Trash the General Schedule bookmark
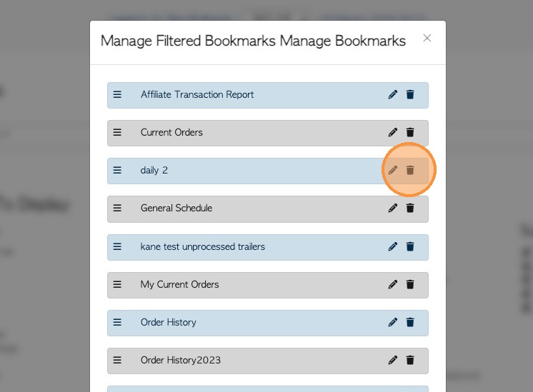533x392 pixels. pos(410,208)
